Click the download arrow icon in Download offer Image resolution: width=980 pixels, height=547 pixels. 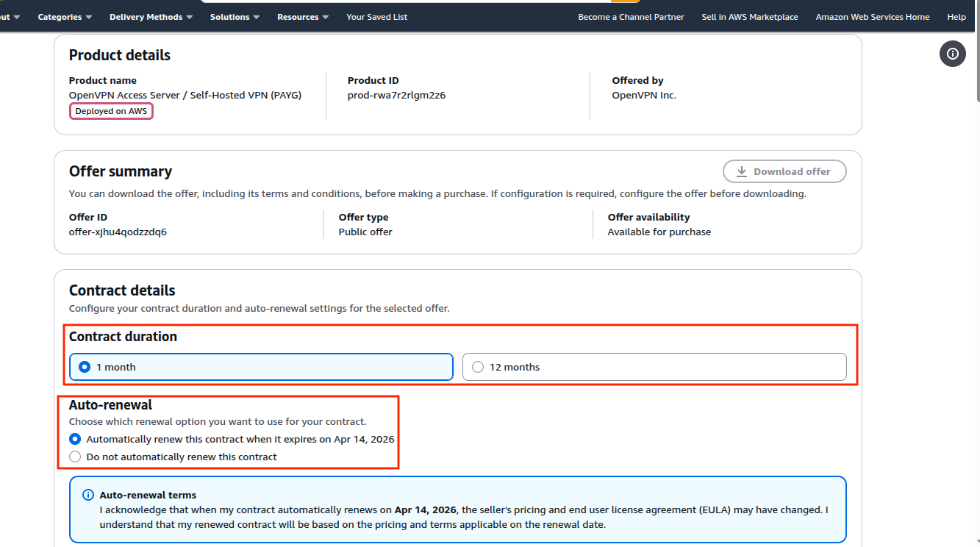[x=742, y=171]
